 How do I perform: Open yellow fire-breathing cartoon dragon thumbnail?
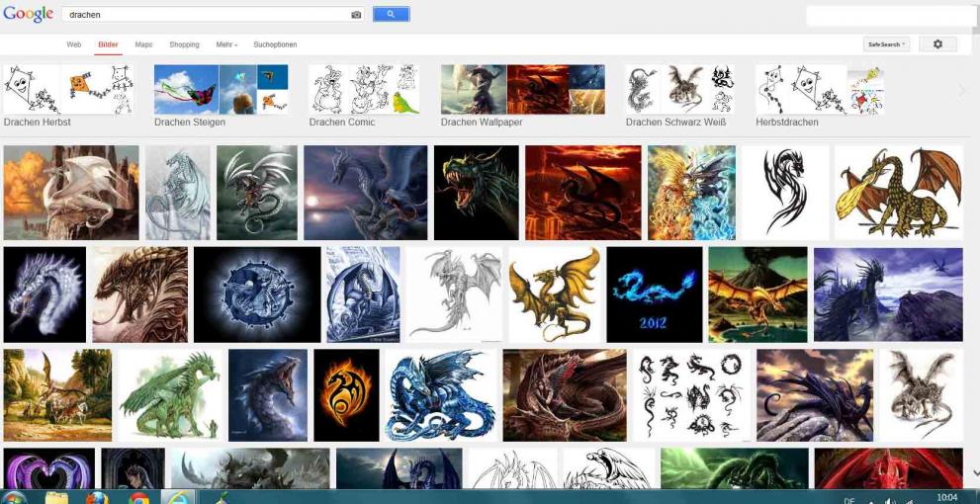tap(899, 193)
